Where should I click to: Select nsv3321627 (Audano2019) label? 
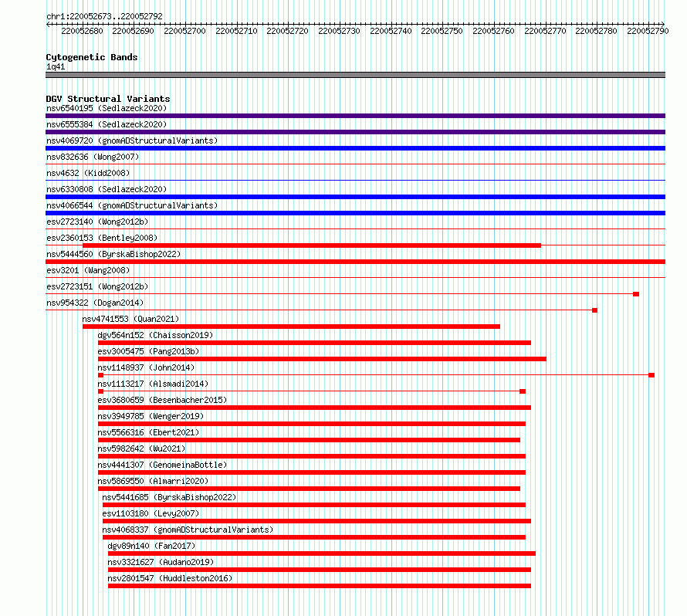pos(161,562)
